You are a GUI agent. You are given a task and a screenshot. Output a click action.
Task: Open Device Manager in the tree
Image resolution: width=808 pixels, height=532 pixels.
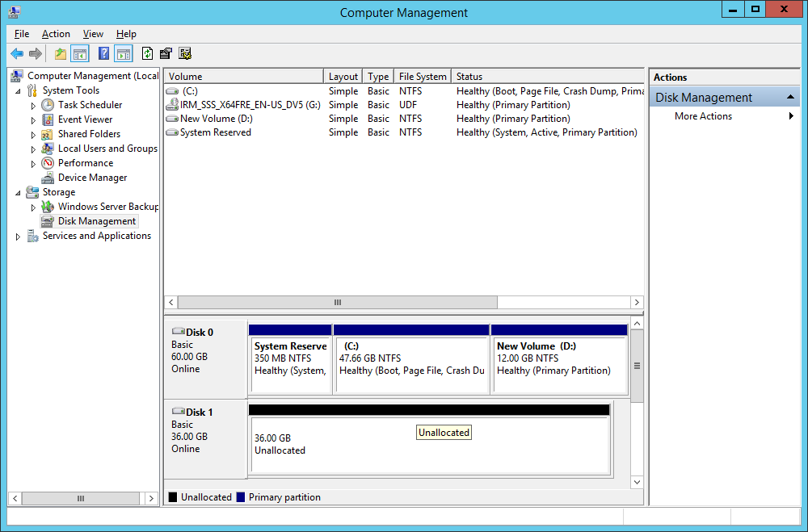[x=92, y=178]
